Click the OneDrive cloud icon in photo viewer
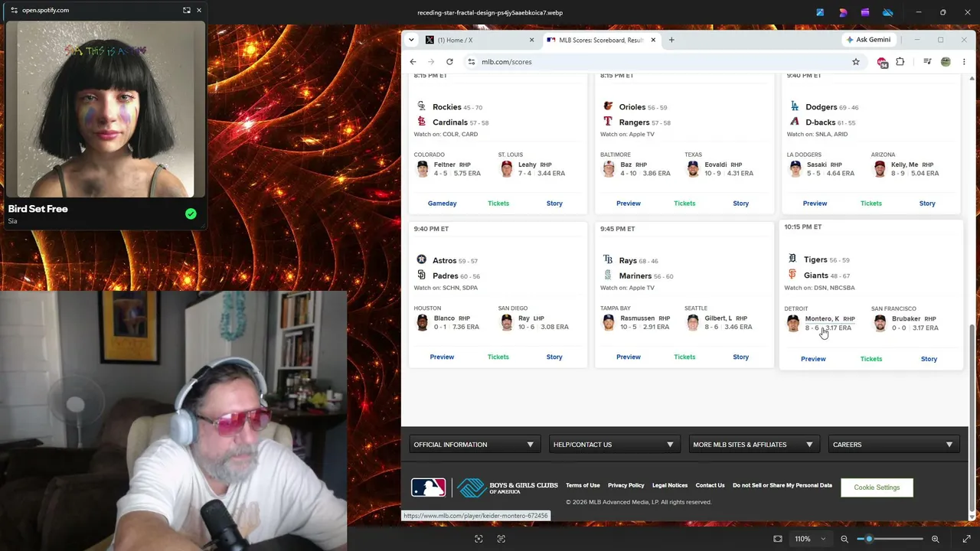The height and width of the screenshot is (551, 980). pos(888,12)
